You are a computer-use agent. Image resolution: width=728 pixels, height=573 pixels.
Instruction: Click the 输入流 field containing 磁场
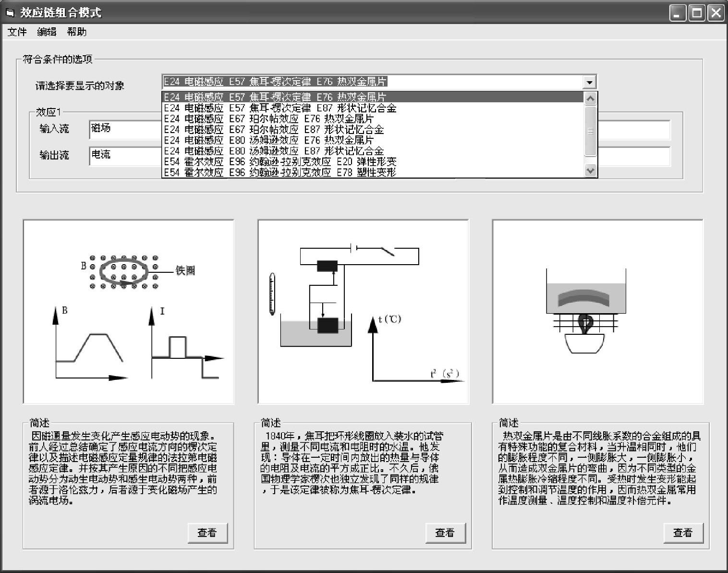click(126, 129)
